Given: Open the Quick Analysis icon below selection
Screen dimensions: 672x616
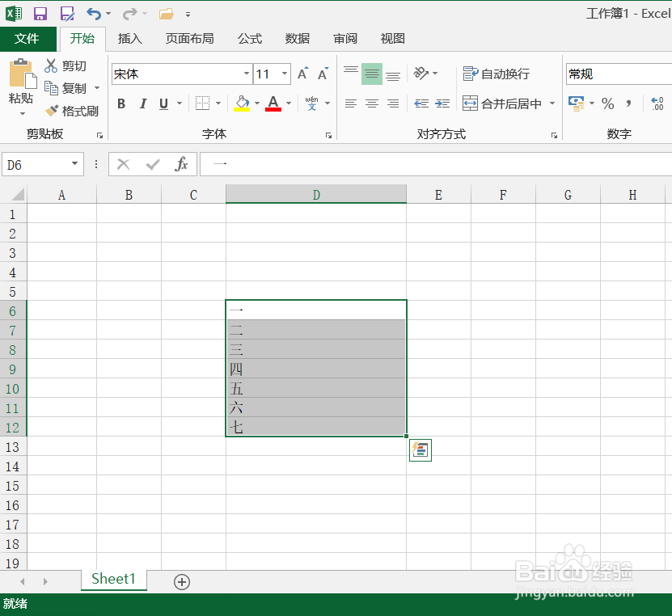Looking at the screenshot, I should (421, 450).
